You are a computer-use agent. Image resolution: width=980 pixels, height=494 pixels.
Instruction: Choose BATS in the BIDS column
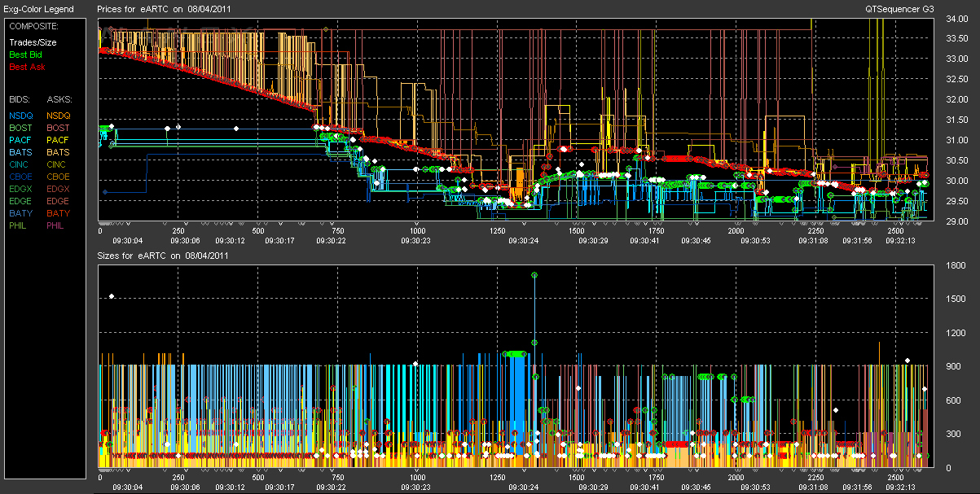(x=21, y=152)
